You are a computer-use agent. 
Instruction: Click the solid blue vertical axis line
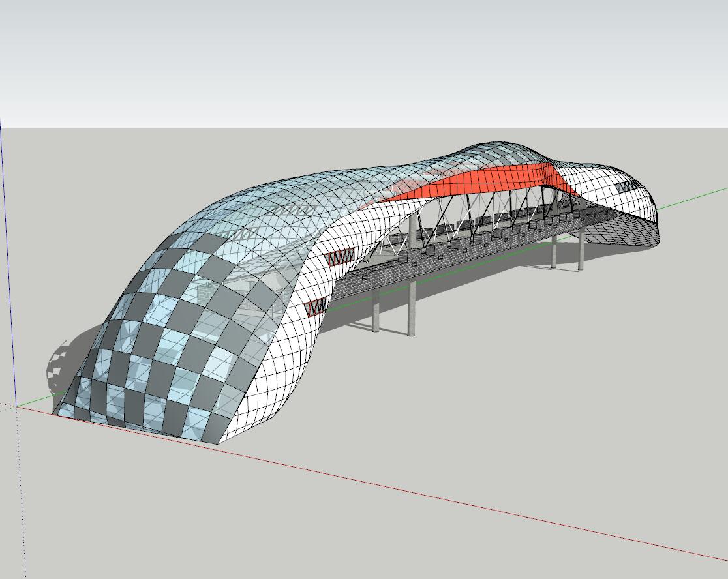click(x=5, y=261)
